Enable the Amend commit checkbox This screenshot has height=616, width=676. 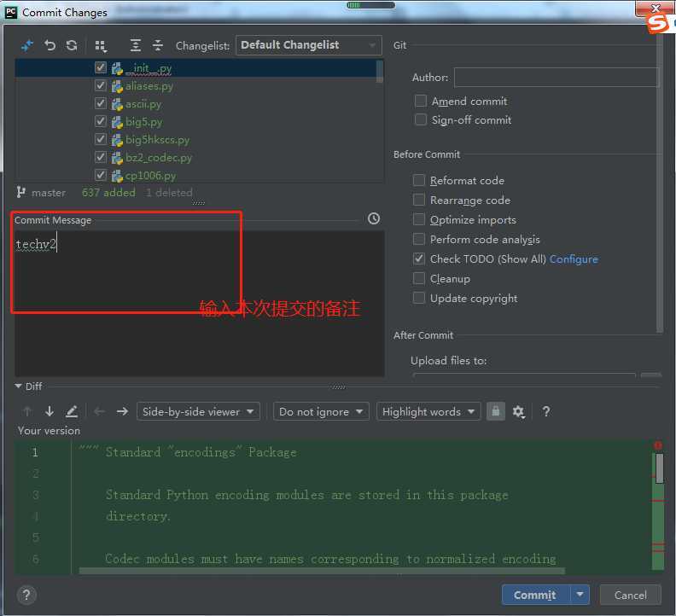pos(420,101)
